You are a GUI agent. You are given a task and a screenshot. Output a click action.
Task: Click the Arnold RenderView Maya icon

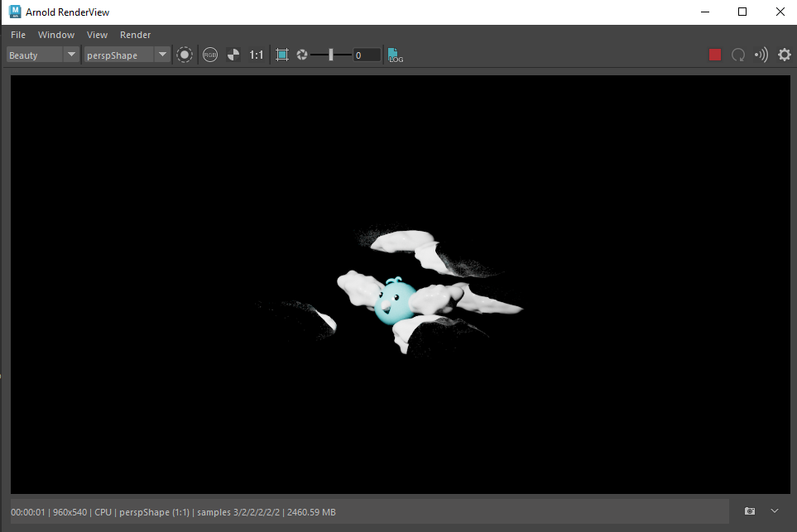point(15,12)
